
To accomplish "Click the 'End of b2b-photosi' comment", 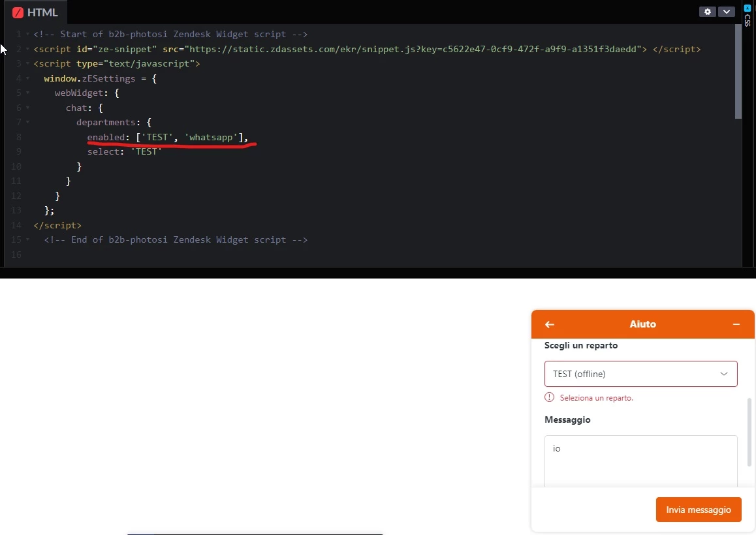I will tap(176, 239).
